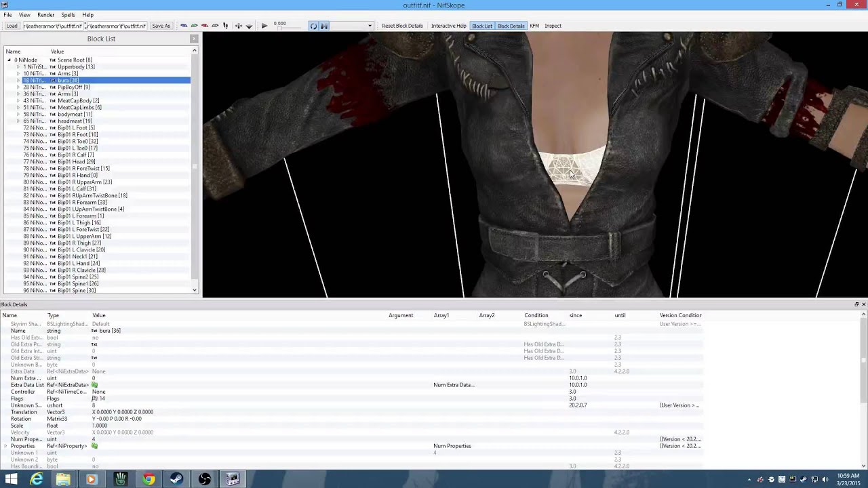This screenshot has width=868, height=488.
Task: Select the Bip01 Spine2 [25] block
Action: tap(78, 277)
